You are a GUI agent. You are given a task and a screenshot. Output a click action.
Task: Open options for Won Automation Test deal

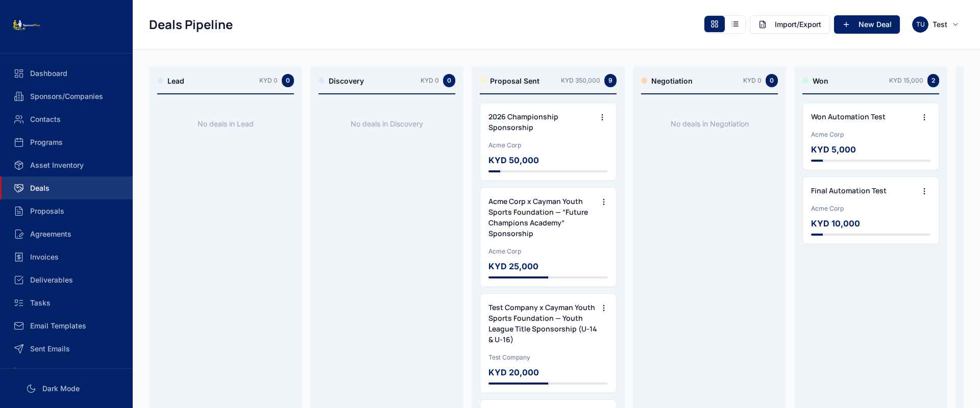tap(924, 117)
